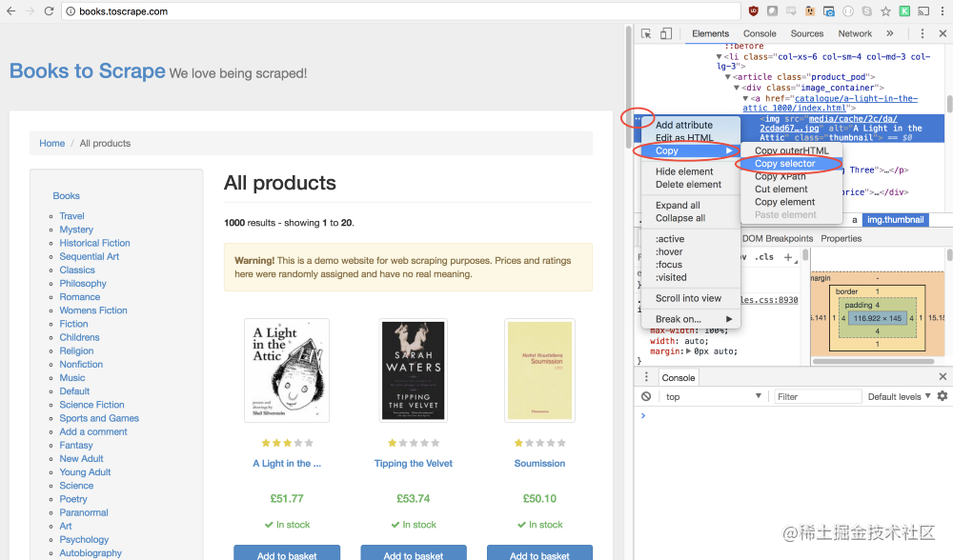The height and width of the screenshot is (560, 953).
Task: Choose Edit as HTML from context menu
Action: click(x=690, y=138)
